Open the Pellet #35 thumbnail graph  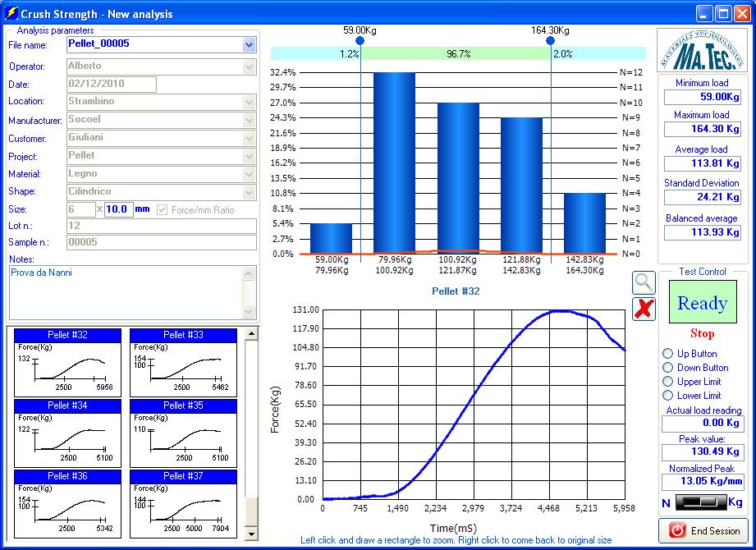[183, 433]
